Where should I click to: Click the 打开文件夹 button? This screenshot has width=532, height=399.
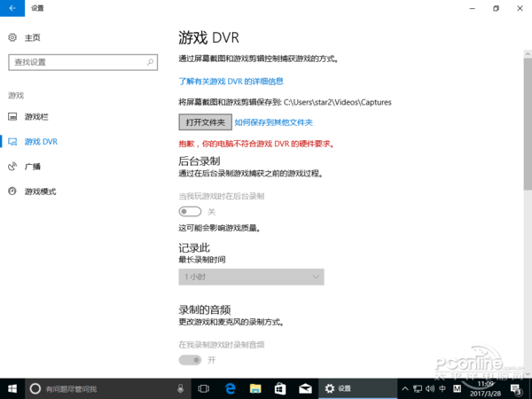click(205, 122)
